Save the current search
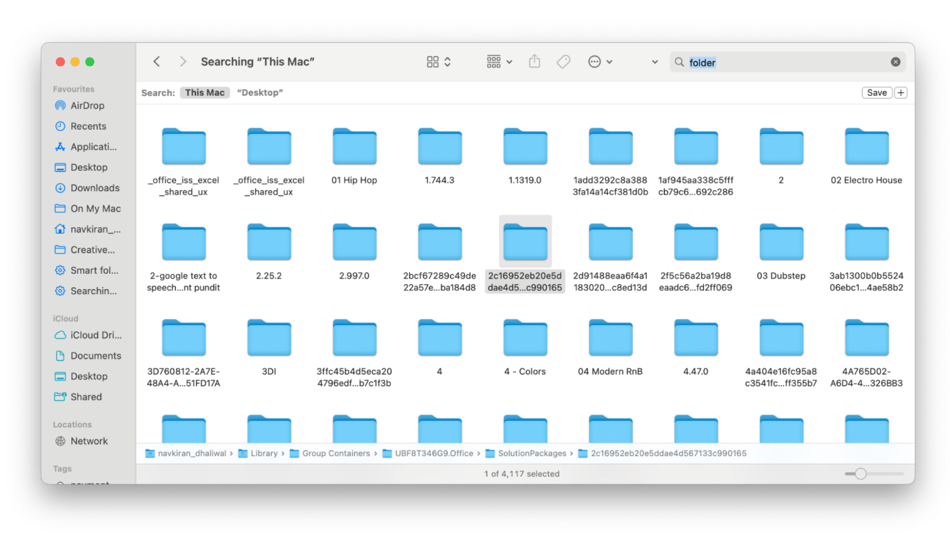Viewport: 950px width, 560px height. (876, 93)
